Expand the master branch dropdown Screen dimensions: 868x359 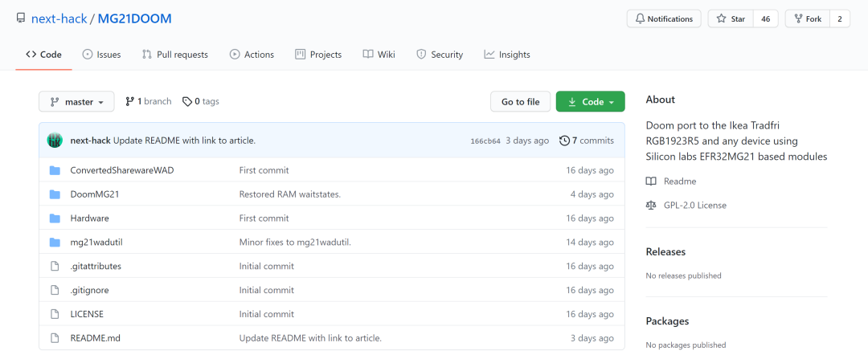(x=76, y=102)
